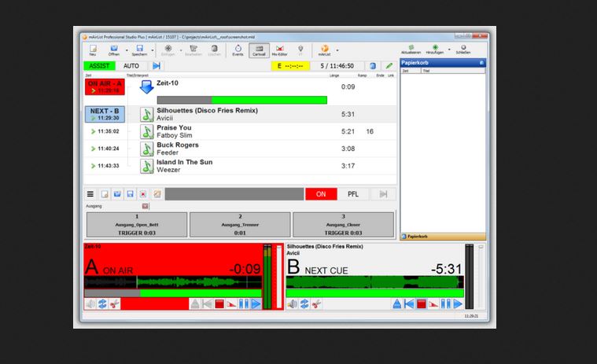Click the scissors icon on player A
This screenshot has width=597, height=364.
click(x=115, y=304)
